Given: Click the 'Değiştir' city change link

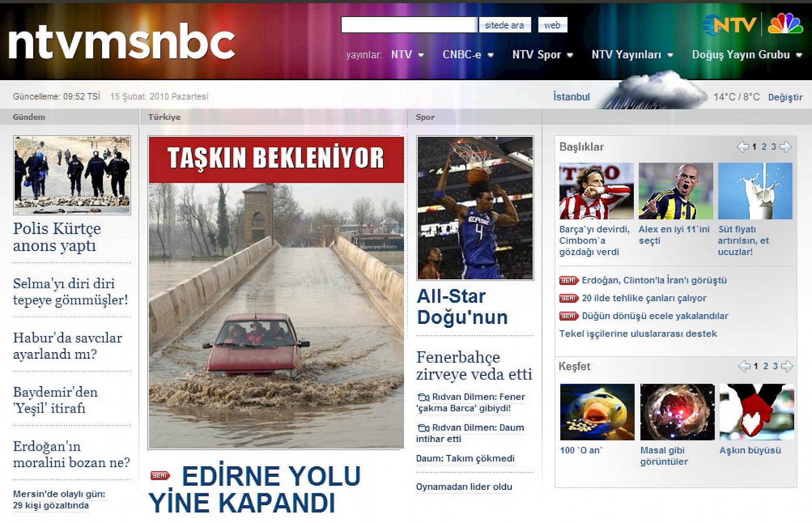Looking at the screenshot, I should point(785,97).
